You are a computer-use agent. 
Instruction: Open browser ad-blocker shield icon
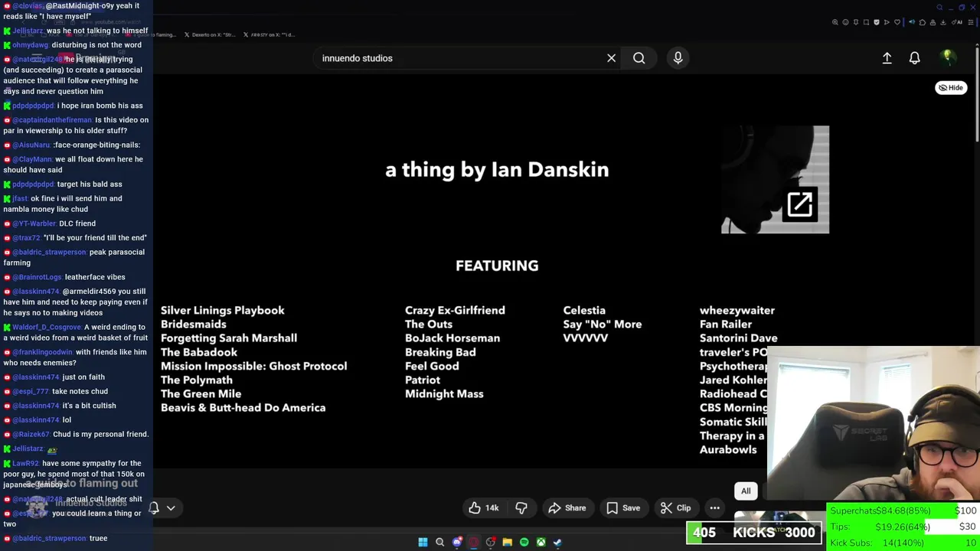[877, 22]
